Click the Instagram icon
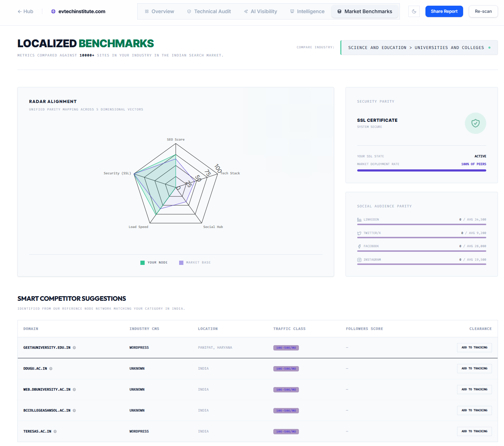 [x=359, y=260]
